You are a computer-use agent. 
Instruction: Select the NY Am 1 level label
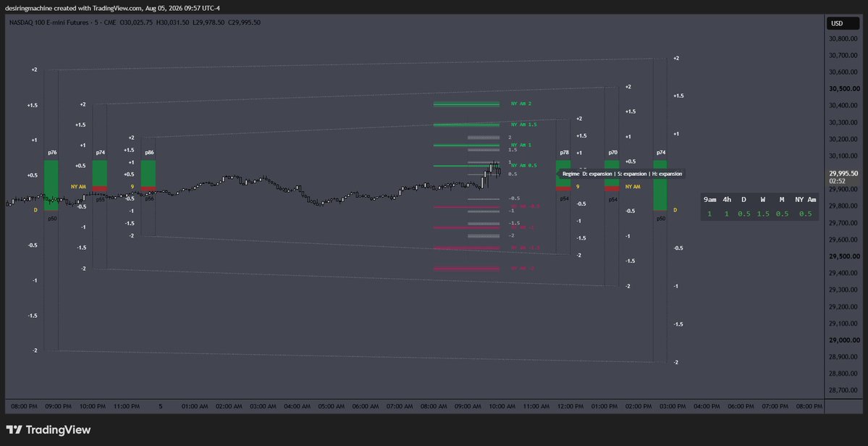pos(521,145)
